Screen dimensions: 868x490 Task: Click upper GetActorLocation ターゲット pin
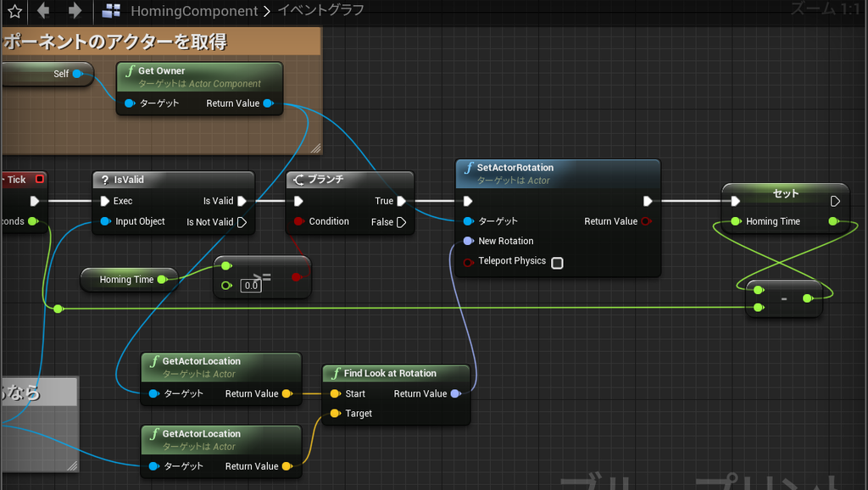pos(154,393)
